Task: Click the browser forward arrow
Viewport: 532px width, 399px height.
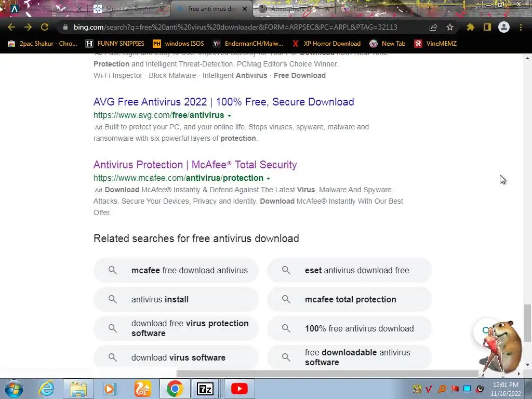Action: point(28,27)
